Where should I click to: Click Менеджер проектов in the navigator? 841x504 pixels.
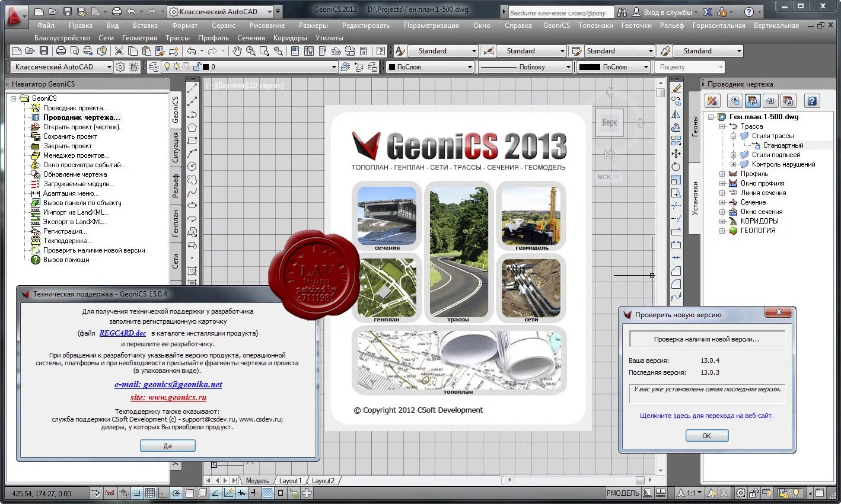(x=76, y=155)
